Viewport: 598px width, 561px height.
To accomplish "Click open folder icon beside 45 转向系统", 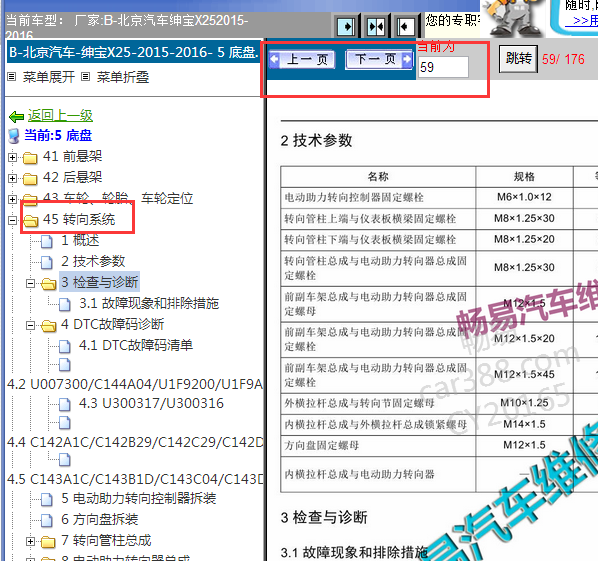I will (31, 221).
